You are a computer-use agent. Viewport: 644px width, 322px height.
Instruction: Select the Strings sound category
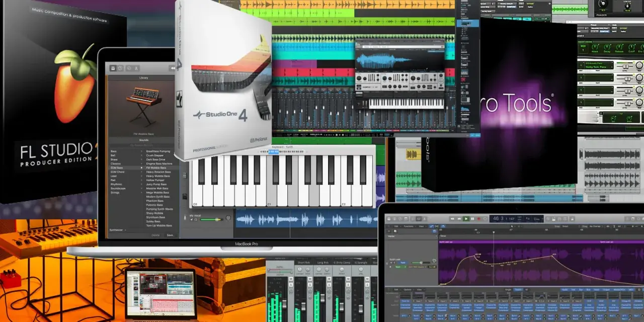pyautogui.click(x=115, y=192)
